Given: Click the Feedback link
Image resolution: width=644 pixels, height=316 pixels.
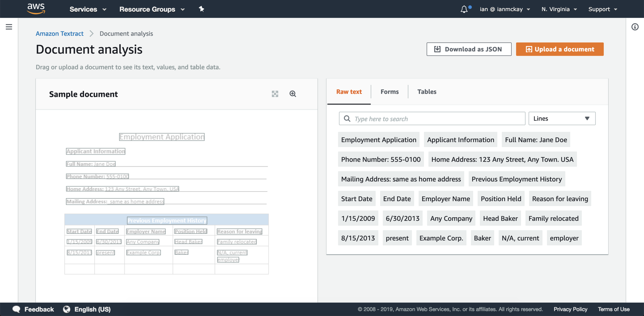Looking at the screenshot, I should click(x=39, y=309).
